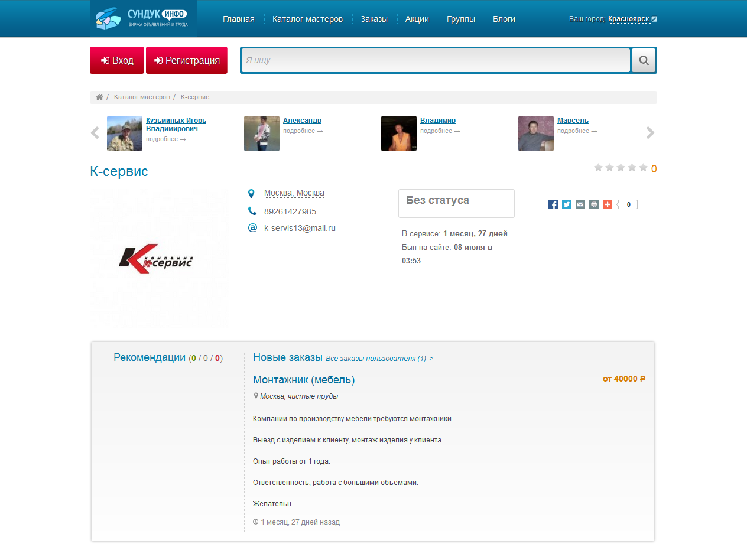Click the Рекомендации heading

click(150, 357)
